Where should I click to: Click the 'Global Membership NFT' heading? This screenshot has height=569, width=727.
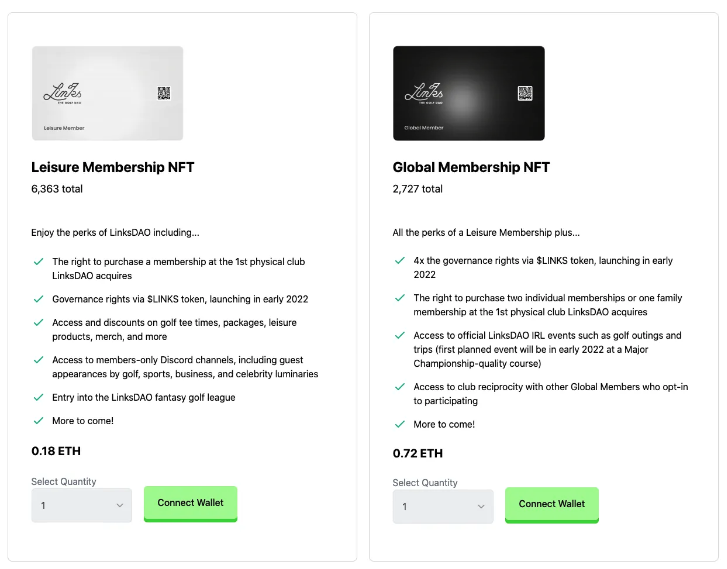coord(471,167)
